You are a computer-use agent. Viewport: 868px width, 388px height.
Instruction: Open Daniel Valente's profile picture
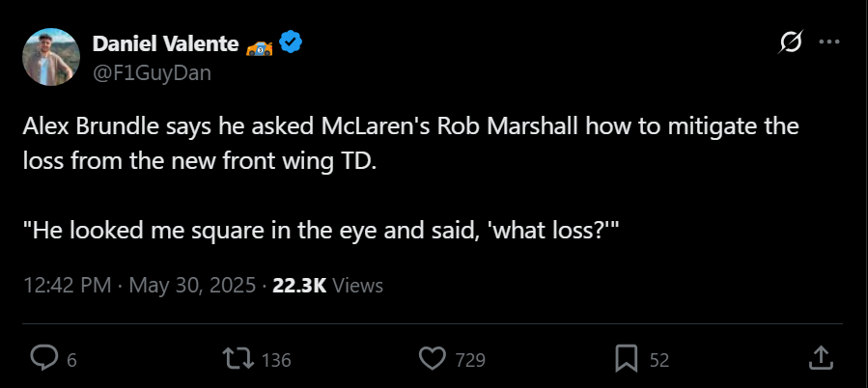point(51,56)
